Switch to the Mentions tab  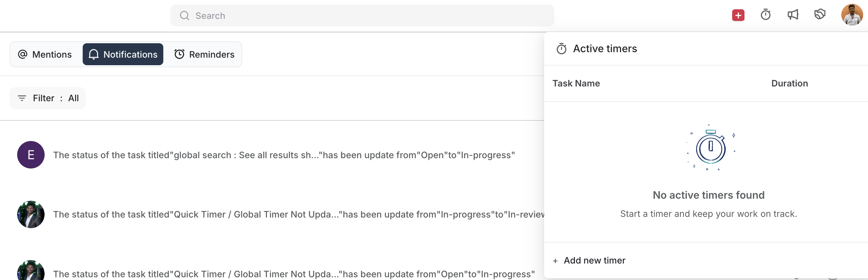coord(45,55)
